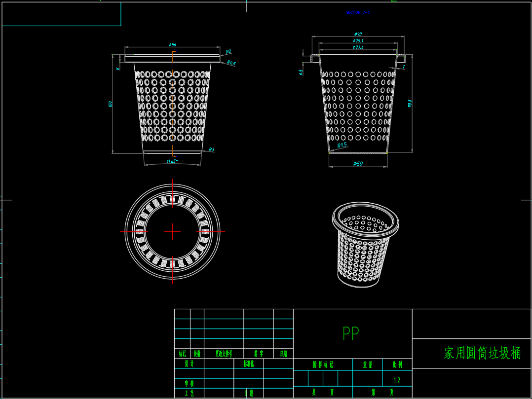The image size is (532, 399).
Task: Select the ø77.4 diameter dimension
Action: click(x=358, y=47)
